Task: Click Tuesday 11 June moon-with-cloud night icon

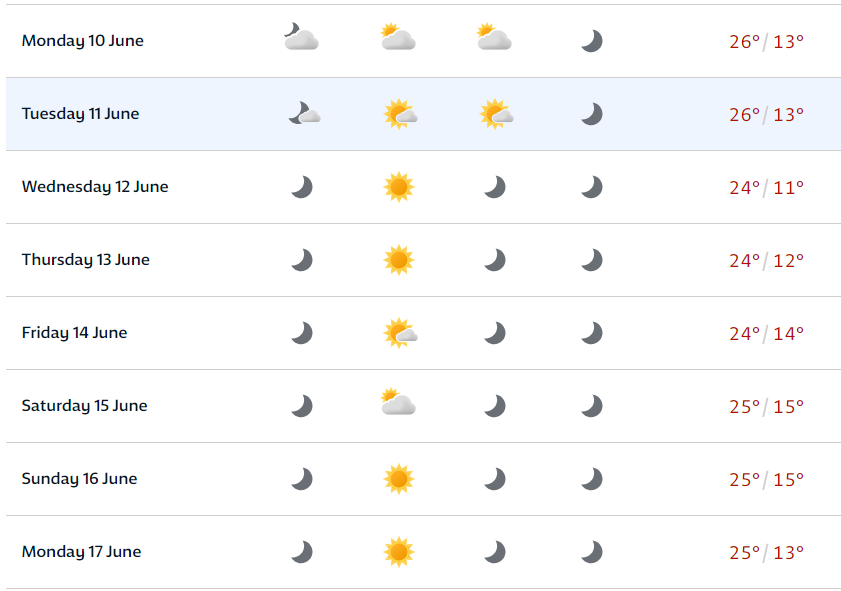Action: (304, 113)
